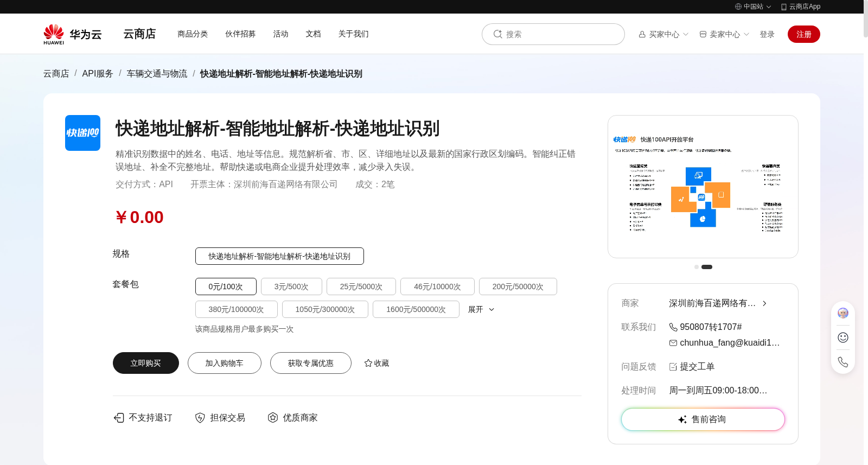Viewport: 868px width, 465px height.
Task: Open the 快递100API开放平台 preview image
Action: (703, 187)
